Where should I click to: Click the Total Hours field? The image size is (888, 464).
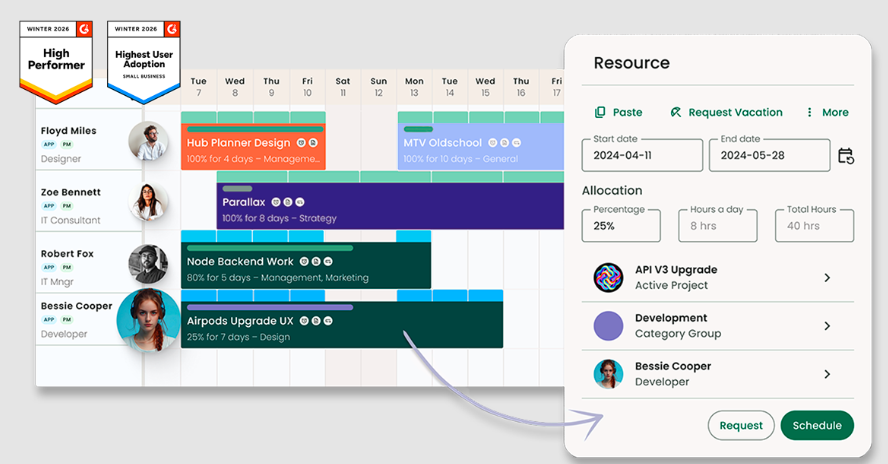[x=814, y=225]
